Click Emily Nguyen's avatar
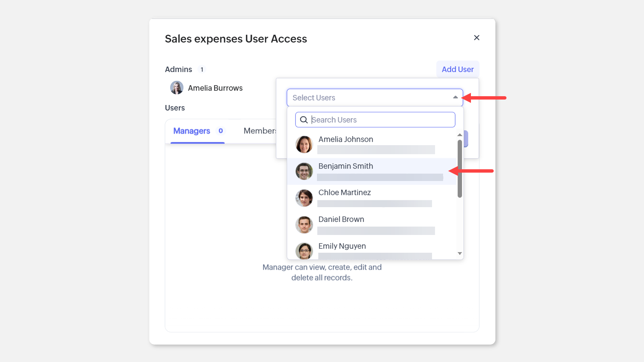Image resolution: width=644 pixels, height=362 pixels. coord(304,251)
